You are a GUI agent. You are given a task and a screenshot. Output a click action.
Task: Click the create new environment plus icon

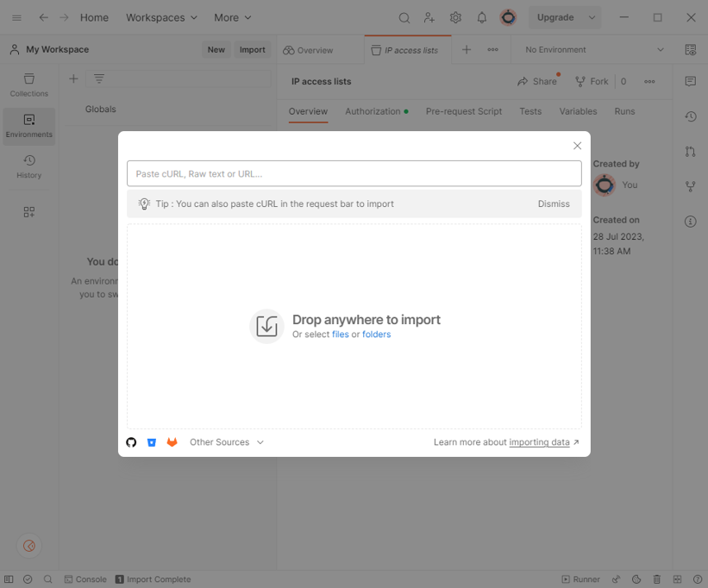pos(73,79)
